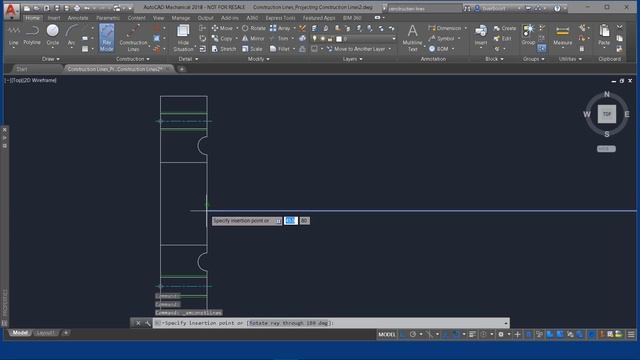
Task: Open the Annotate ribbon tab
Action: (x=78, y=18)
